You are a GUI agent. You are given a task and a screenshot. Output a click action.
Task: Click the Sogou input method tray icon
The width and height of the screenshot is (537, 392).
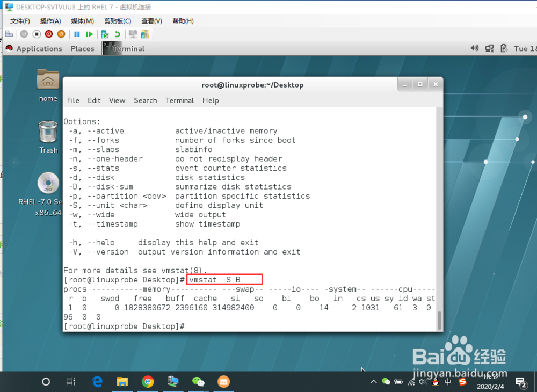point(463,381)
